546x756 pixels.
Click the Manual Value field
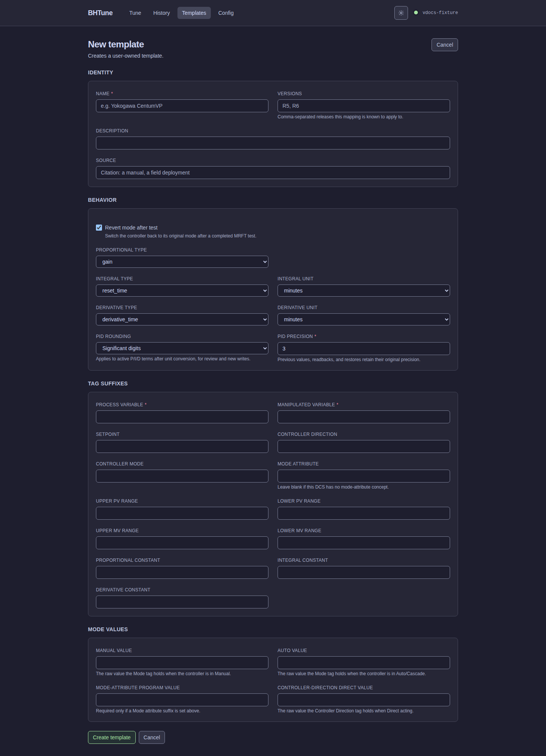[182, 663]
